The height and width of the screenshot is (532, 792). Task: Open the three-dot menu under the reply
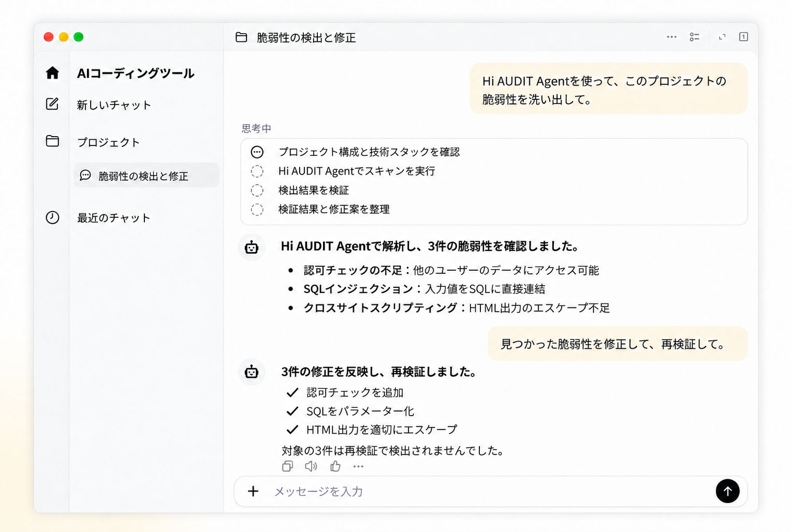[x=358, y=466]
